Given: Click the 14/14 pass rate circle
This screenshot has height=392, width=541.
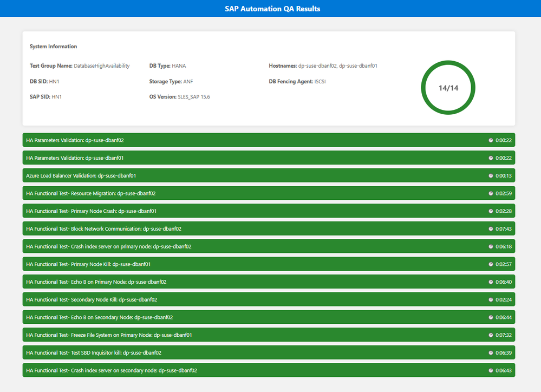Looking at the screenshot, I should (448, 88).
